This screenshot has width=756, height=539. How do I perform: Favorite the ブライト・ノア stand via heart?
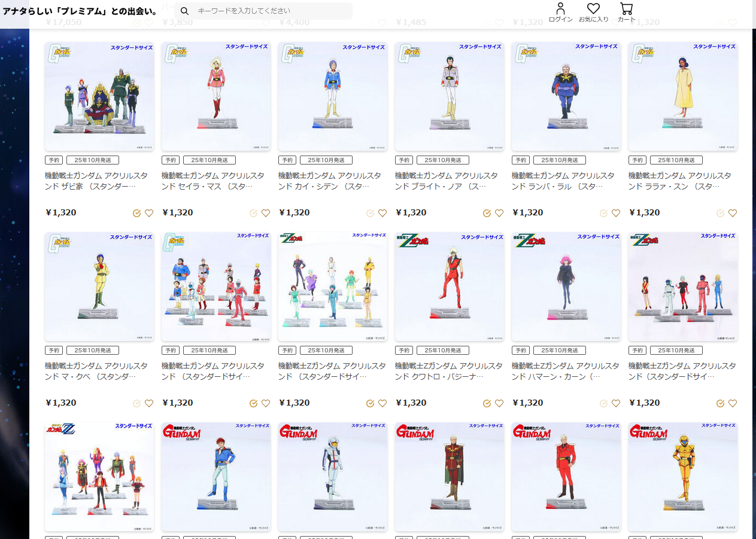point(499,213)
